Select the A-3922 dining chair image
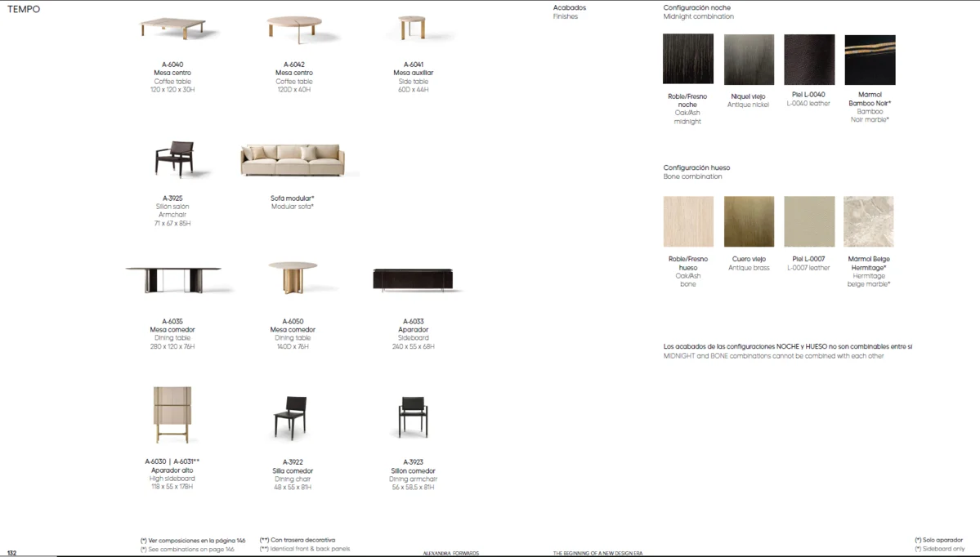980x557 pixels. pos(290,417)
